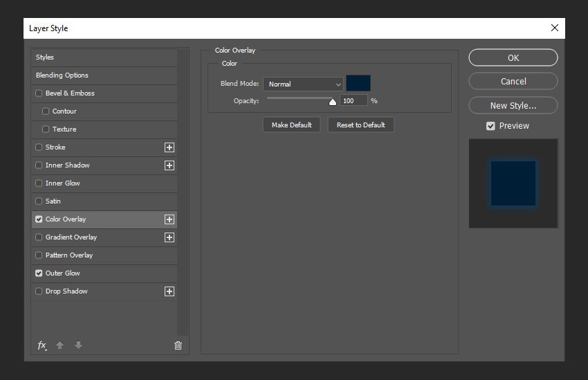Image resolution: width=588 pixels, height=380 pixels.
Task: Open the fx add-style menu icon
Action: [x=42, y=345]
